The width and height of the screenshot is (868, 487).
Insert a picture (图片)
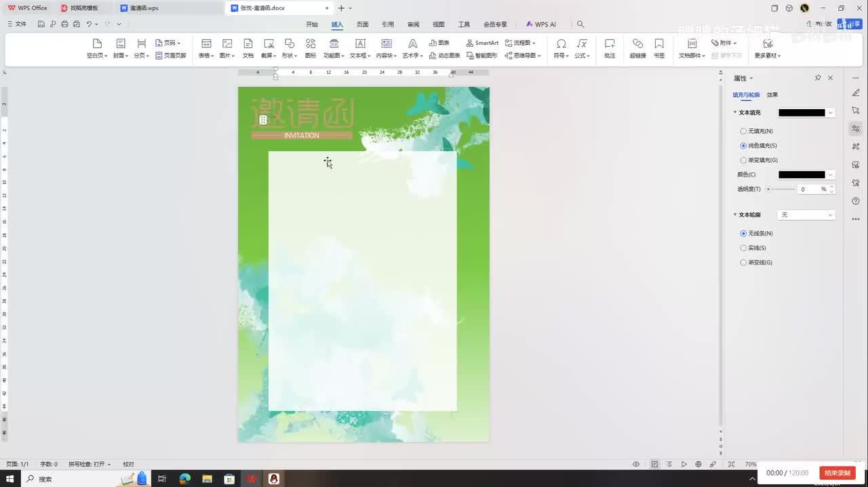click(227, 48)
